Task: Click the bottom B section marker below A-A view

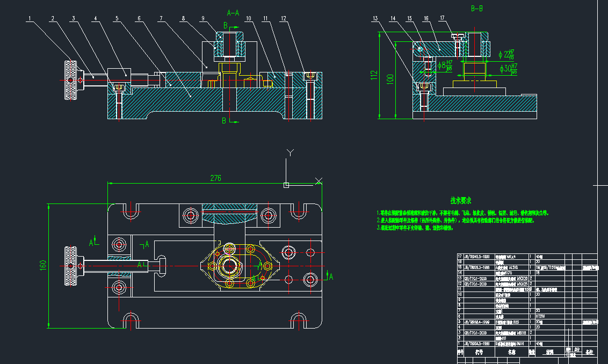Action: [x=224, y=121]
